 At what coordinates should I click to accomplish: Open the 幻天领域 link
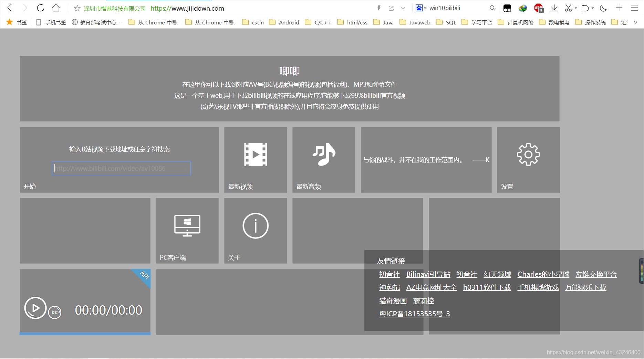click(x=497, y=274)
